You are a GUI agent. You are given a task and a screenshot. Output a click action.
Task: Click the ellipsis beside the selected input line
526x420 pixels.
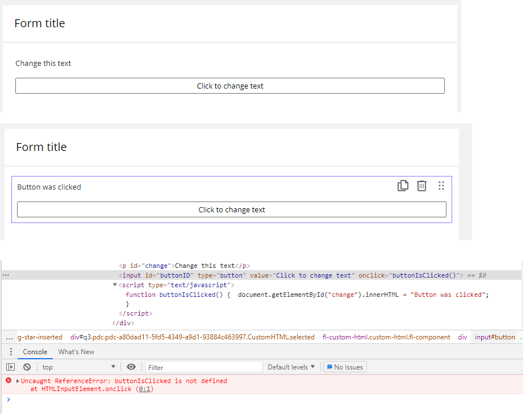tap(6, 275)
